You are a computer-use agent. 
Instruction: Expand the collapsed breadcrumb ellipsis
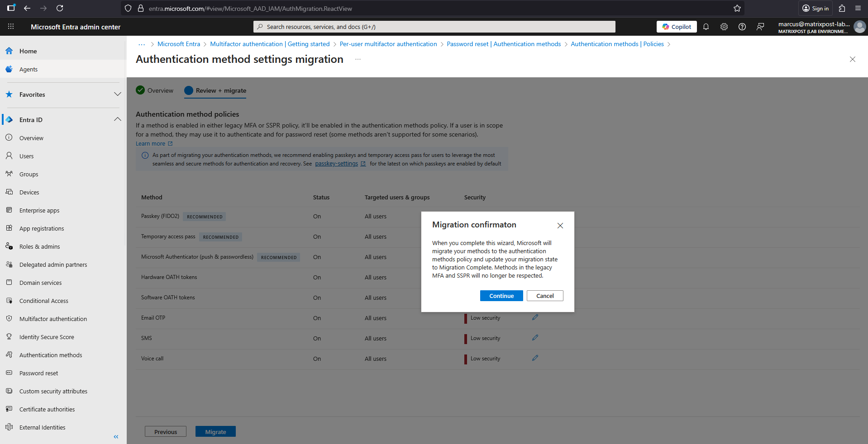[x=142, y=44]
